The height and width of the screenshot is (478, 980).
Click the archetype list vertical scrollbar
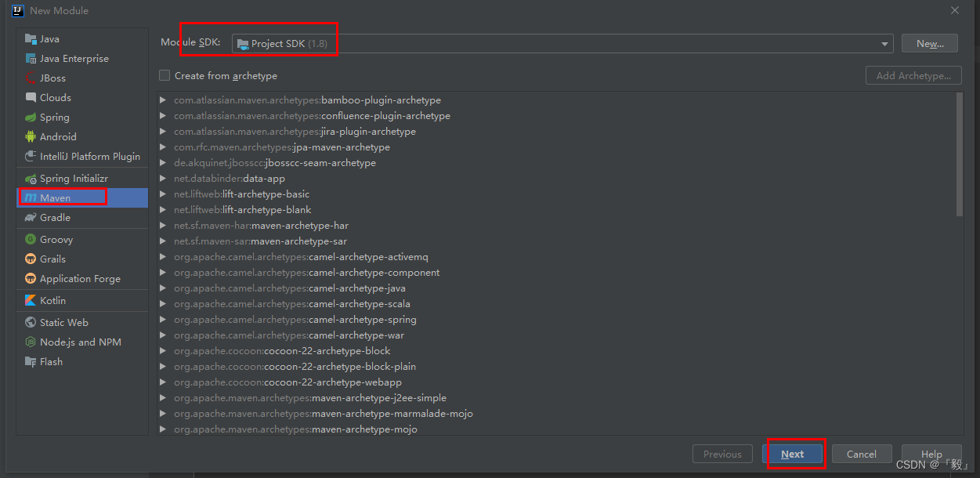click(960, 154)
